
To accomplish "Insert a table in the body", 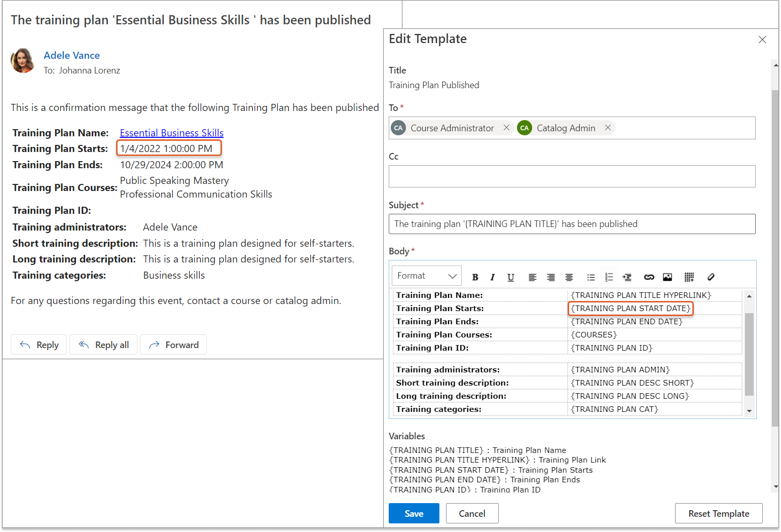I will 689,277.
